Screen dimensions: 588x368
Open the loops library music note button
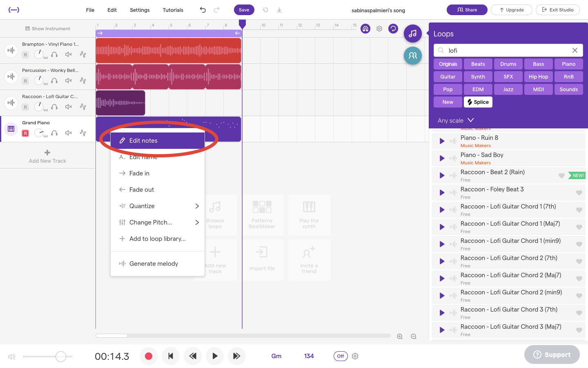pyautogui.click(x=413, y=34)
